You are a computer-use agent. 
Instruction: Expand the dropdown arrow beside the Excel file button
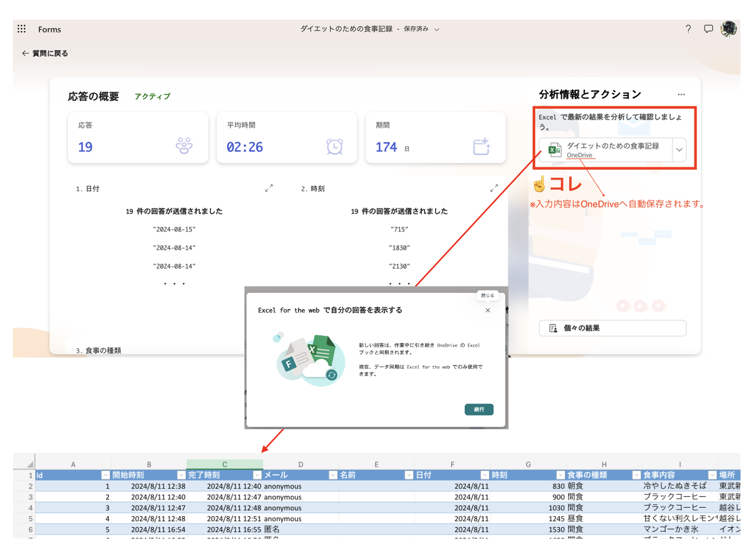[679, 150]
